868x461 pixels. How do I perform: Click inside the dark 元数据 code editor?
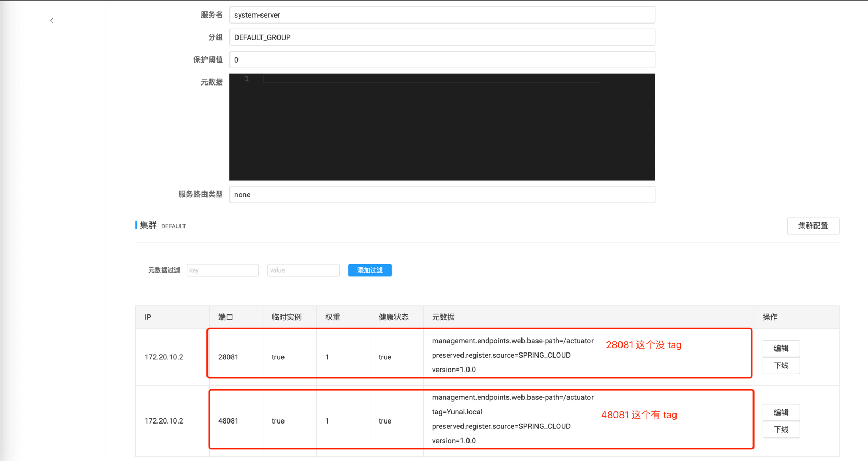click(442, 127)
